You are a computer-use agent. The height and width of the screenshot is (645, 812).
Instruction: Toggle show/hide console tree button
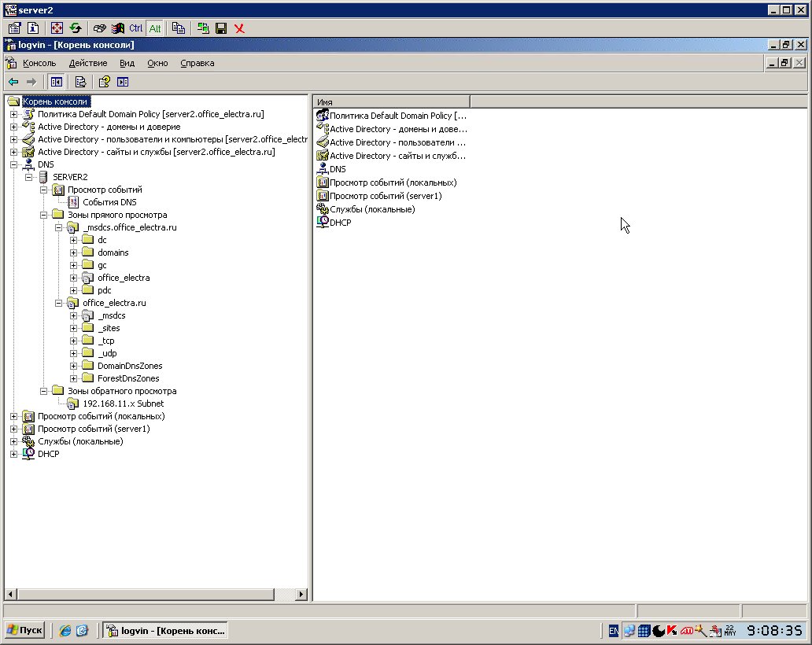(x=57, y=82)
